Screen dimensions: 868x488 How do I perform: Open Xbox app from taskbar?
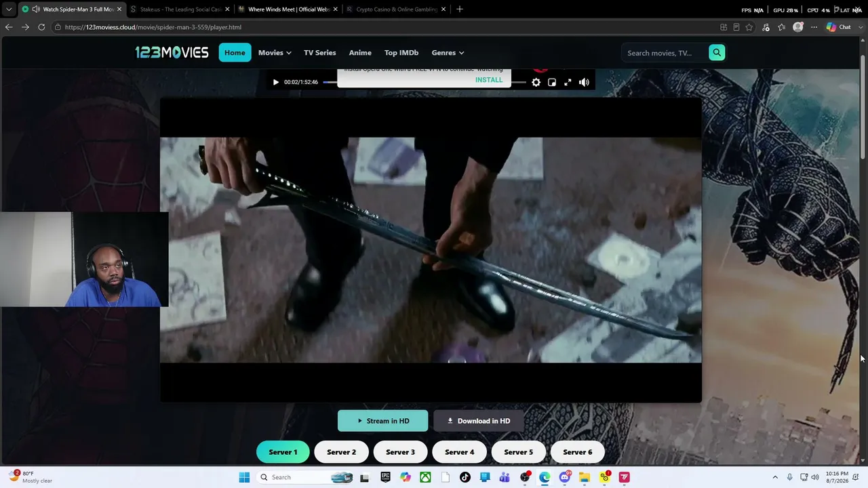pyautogui.click(x=425, y=477)
